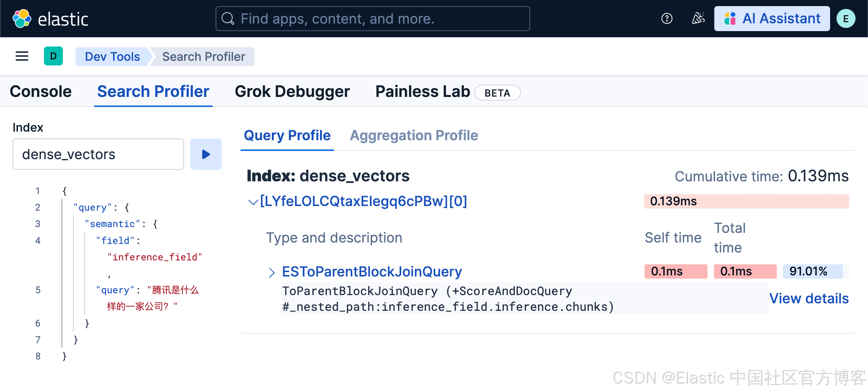Switch to Aggregation Profile tab
Image resolution: width=868 pixels, height=392 pixels.
point(414,136)
